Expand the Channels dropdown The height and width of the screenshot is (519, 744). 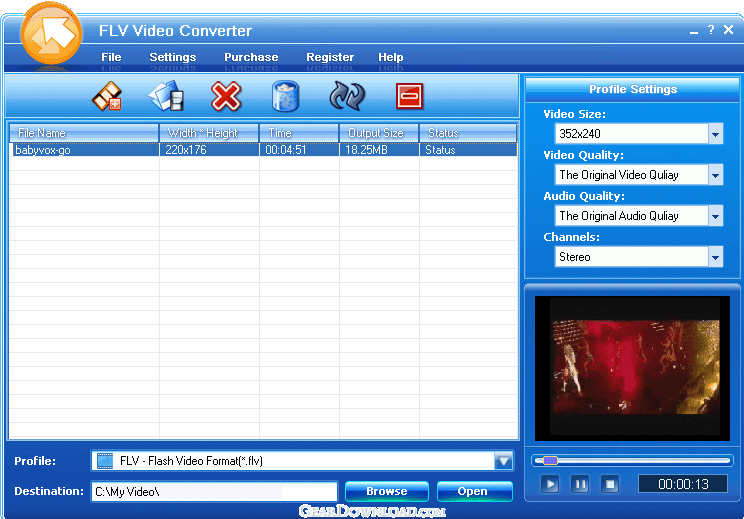716,257
